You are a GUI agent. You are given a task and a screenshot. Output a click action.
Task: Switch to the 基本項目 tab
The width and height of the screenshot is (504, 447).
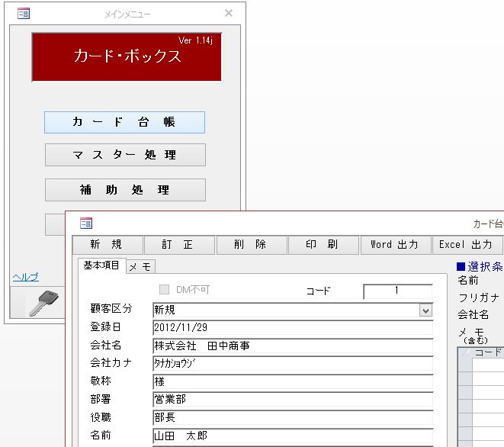[101, 265]
